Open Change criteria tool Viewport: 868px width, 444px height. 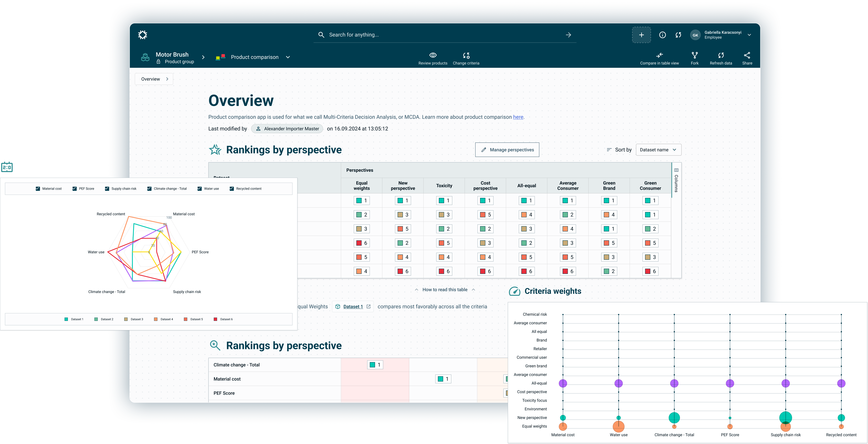coord(466,58)
